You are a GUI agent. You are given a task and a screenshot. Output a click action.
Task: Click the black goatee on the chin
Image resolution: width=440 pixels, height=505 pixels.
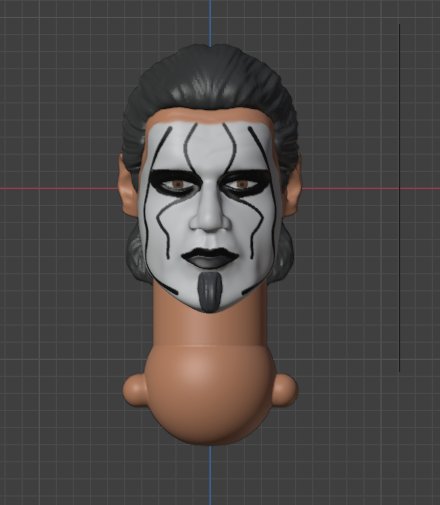pyautogui.click(x=210, y=291)
